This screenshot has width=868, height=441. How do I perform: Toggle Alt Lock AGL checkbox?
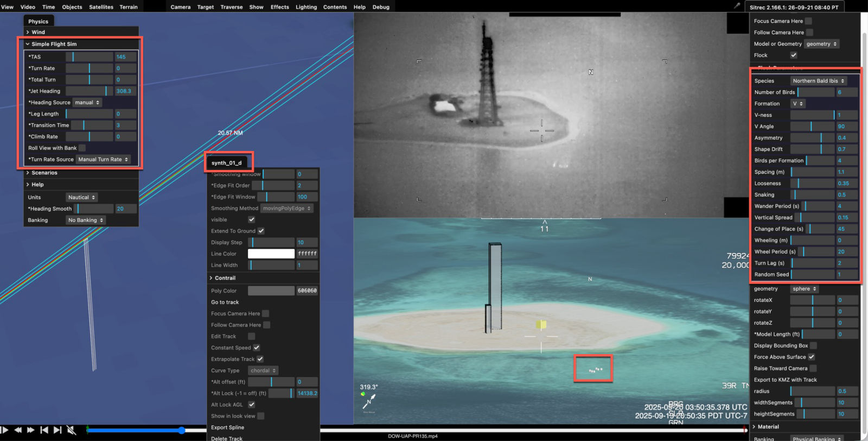point(251,405)
